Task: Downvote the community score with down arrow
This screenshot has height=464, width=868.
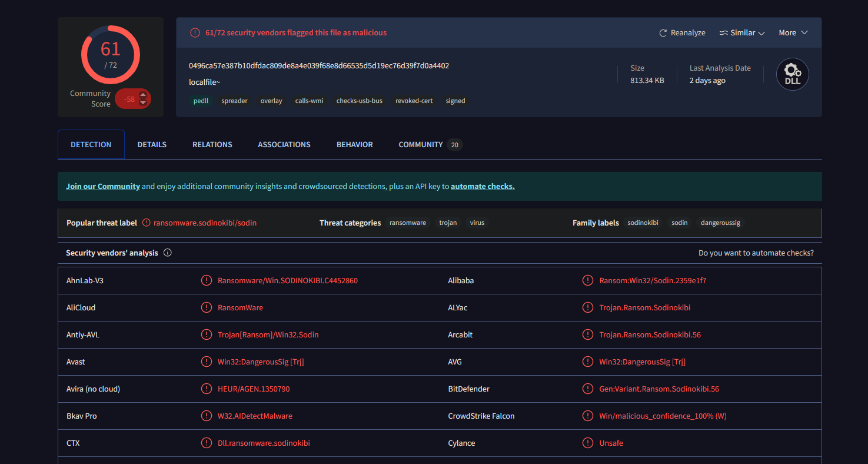Action: 142,103
